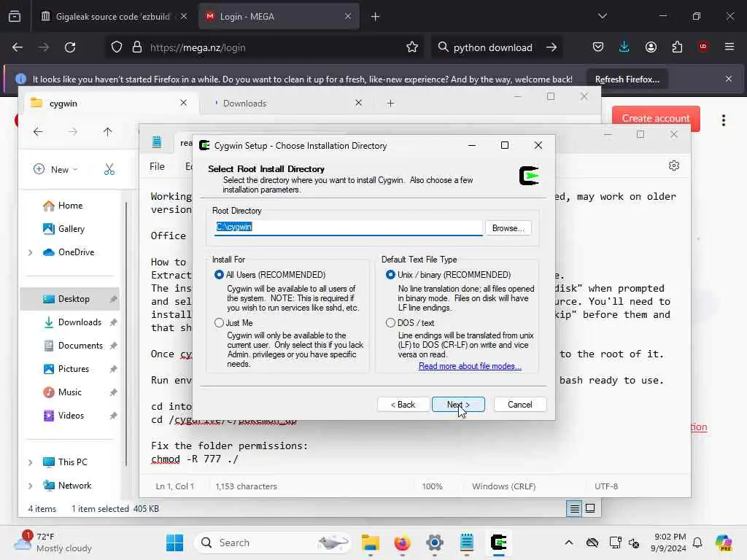
Task: Open Firefox View icon
Action: (x=15, y=16)
